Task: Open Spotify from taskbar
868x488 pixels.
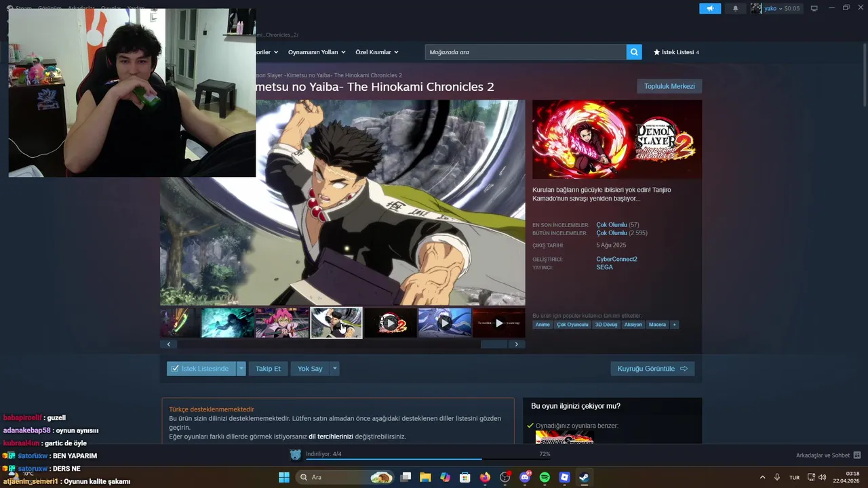Action: coord(545,477)
